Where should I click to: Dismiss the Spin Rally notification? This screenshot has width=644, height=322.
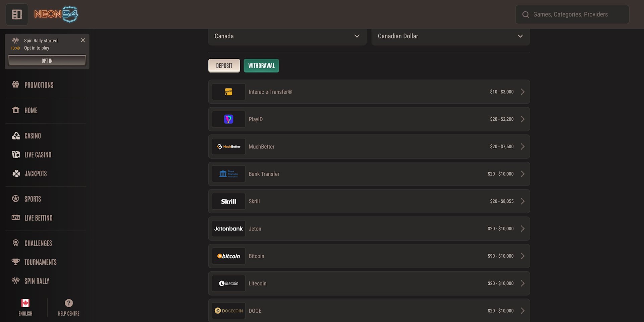click(x=83, y=40)
